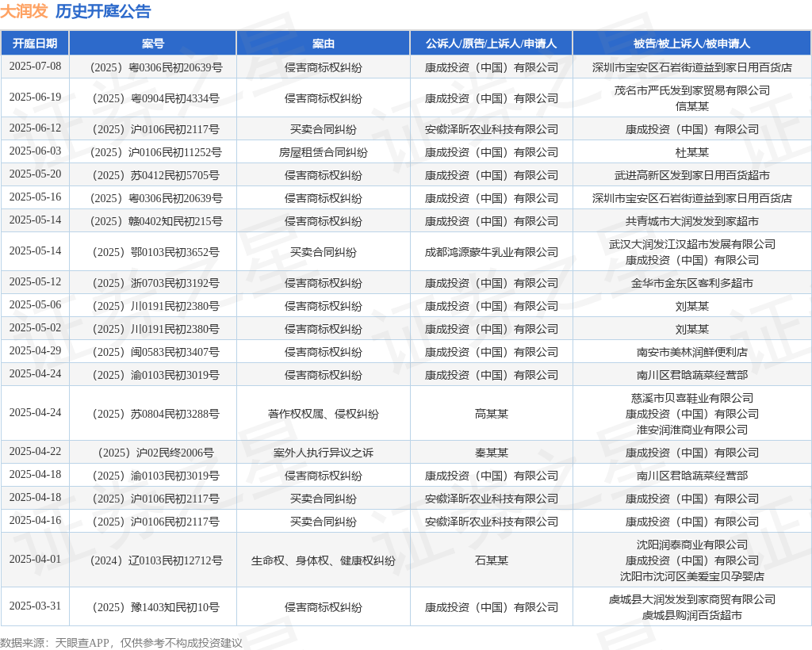The width and height of the screenshot is (812, 650).
Task: Click defendant 茂名市严氏发到家贸易有限公司
Action: [x=691, y=90]
